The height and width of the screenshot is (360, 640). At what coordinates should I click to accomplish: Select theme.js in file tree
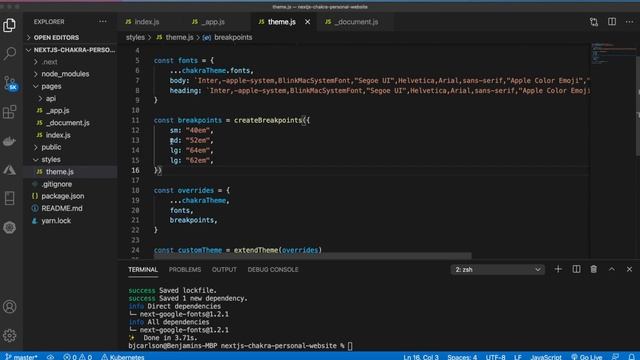coord(60,171)
